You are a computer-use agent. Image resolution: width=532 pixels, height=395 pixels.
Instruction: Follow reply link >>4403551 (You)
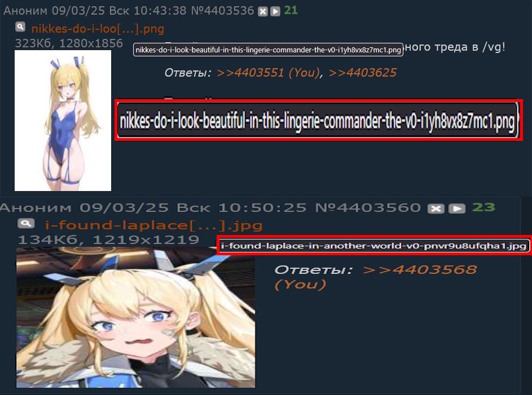[x=268, y=73]
